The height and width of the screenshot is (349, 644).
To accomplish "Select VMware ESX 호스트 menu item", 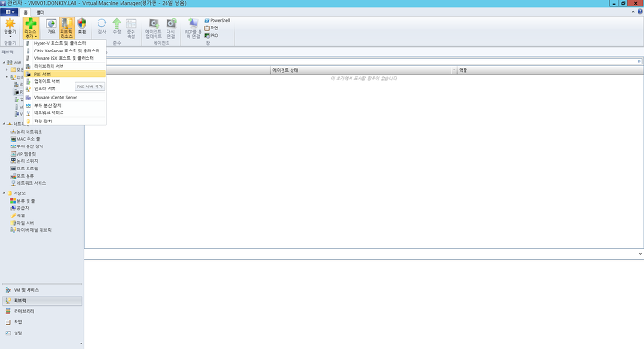I will [x=64, y=58].
